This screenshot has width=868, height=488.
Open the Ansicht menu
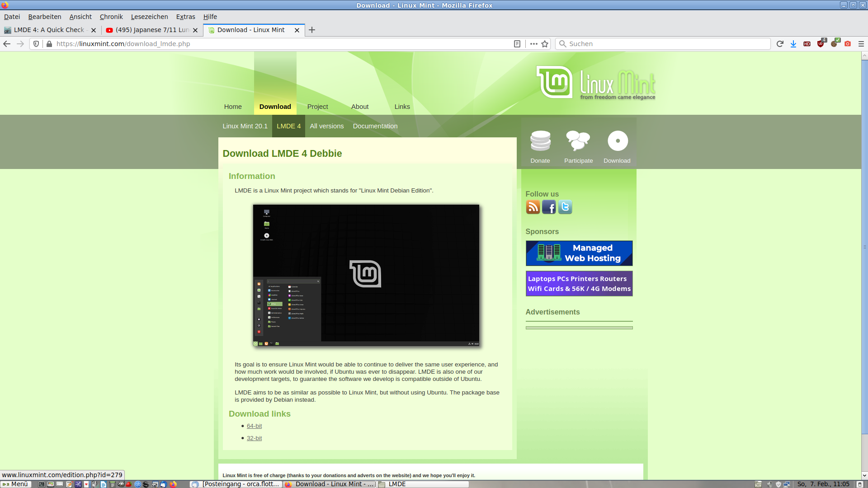pyautogui.click(x=80, y=17)
